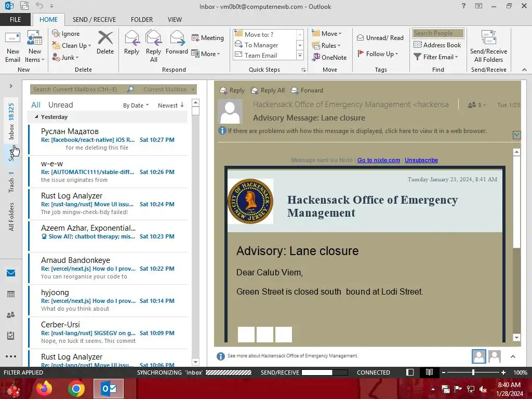Open Google Chrome from the taskbar
Viewport: 532px width, 399px height.
76,389
